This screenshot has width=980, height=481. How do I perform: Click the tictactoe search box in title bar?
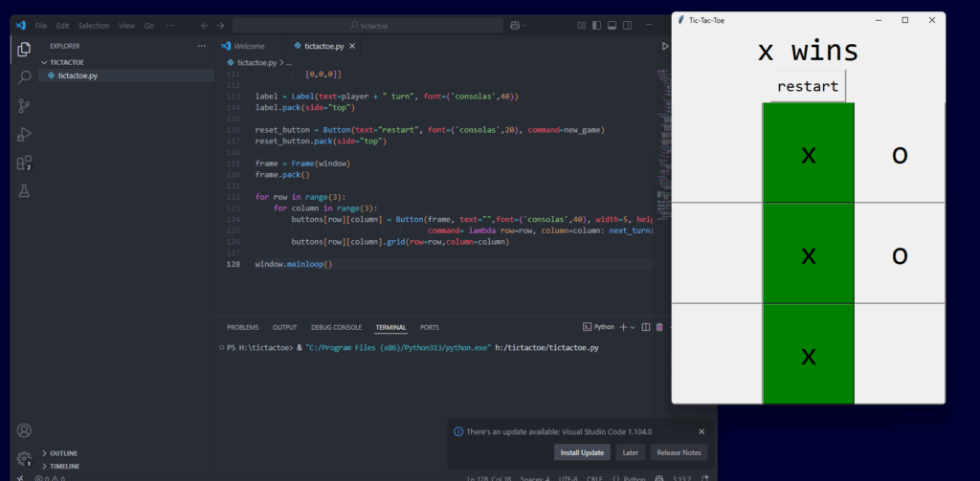tap(368, 25)
